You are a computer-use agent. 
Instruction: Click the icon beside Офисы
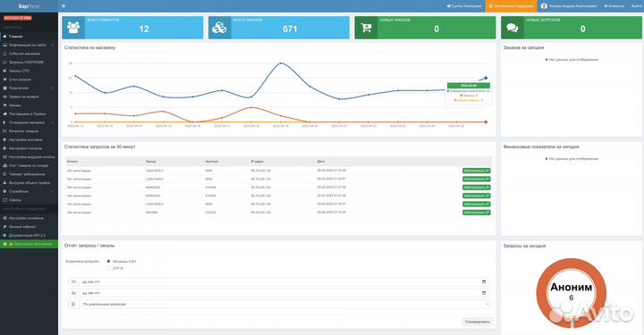pos(5,200)
